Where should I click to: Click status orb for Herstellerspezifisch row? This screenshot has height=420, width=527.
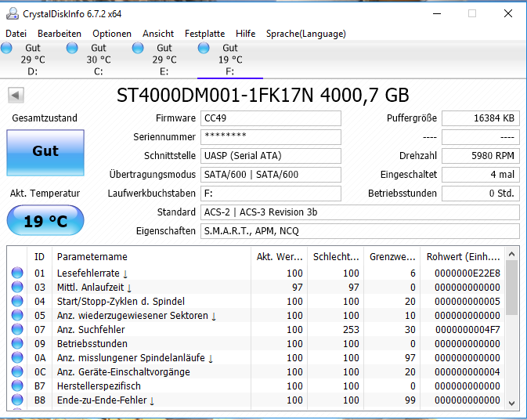coord(17,386)
